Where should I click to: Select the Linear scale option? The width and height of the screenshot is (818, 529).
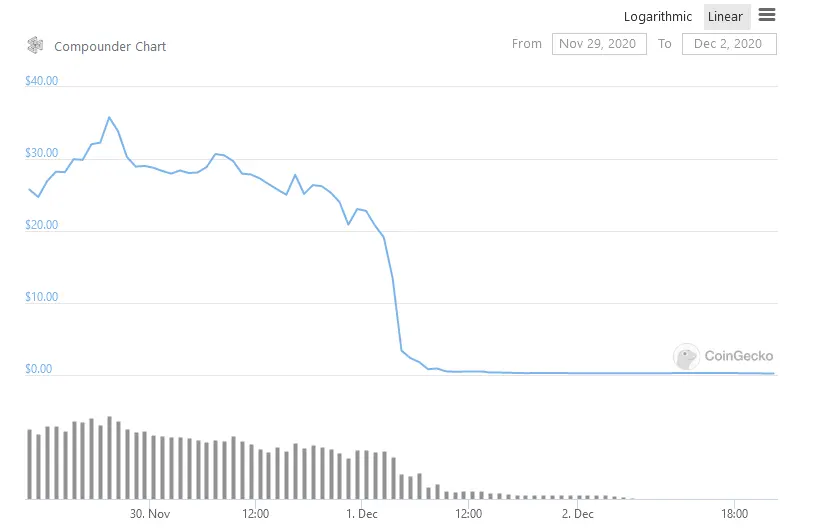pos(725,16)
